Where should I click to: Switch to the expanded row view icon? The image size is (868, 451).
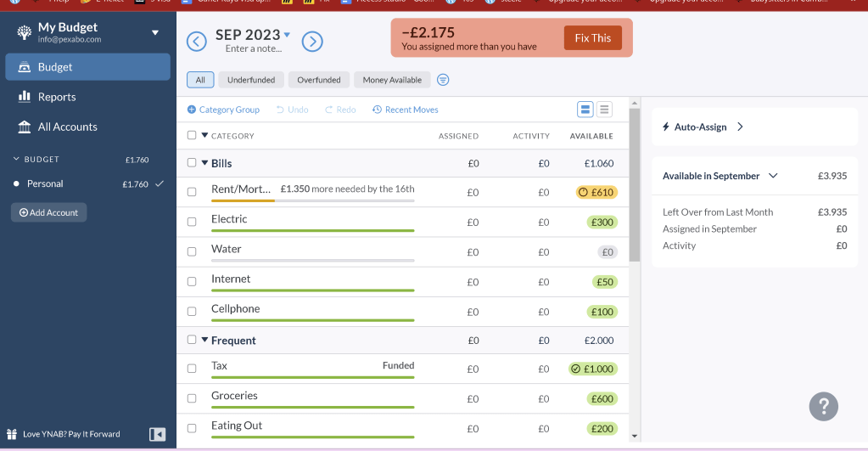click(x=585, y=110)
